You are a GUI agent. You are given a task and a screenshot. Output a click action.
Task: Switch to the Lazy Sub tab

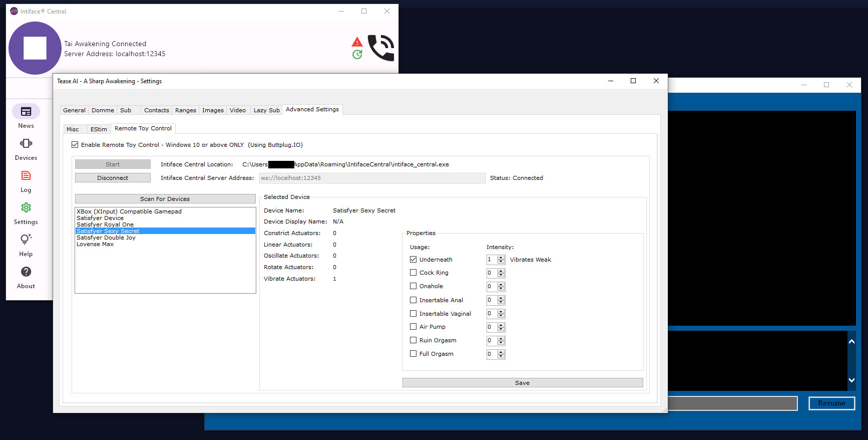(x=266, y=110)
